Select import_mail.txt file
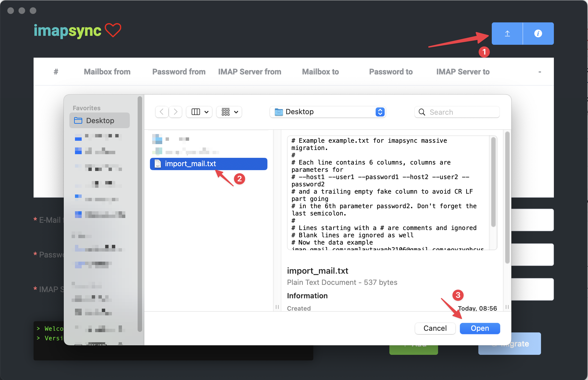The image size is (588, 380). pyautogui.click(x=209, y=164)
